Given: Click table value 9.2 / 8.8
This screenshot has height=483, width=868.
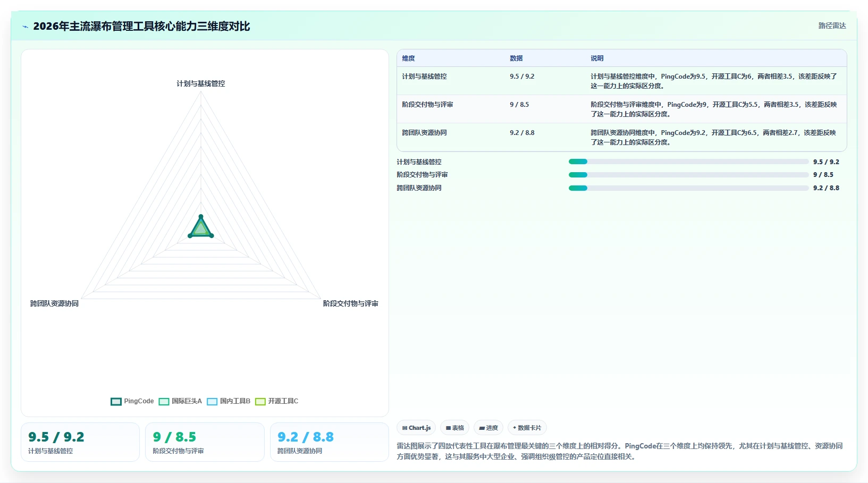Looking at the screenshot, I should point(522,133).
